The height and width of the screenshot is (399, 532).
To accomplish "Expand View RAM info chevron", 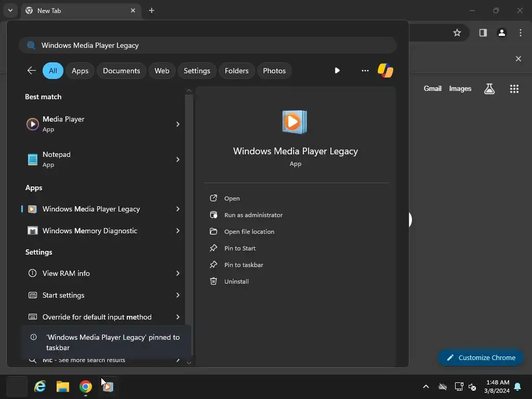I will pyautogui.click(x=178, y=273).
